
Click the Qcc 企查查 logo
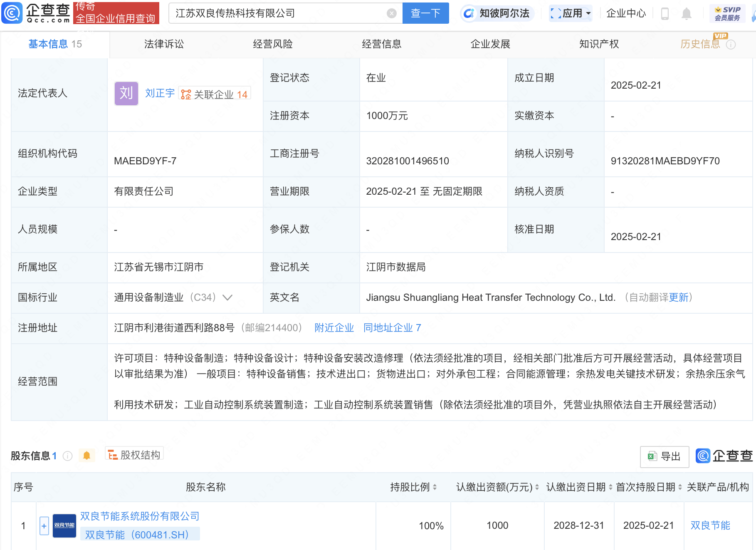click(36, 13)
